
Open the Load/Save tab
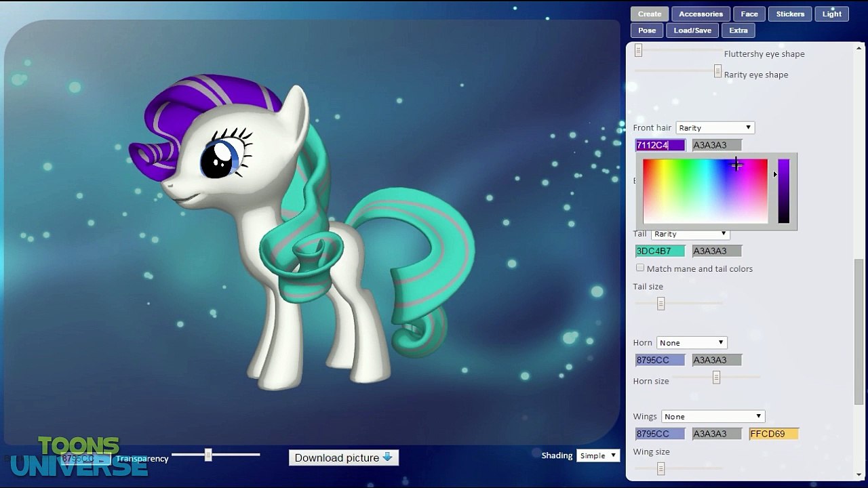pos(692,30)
